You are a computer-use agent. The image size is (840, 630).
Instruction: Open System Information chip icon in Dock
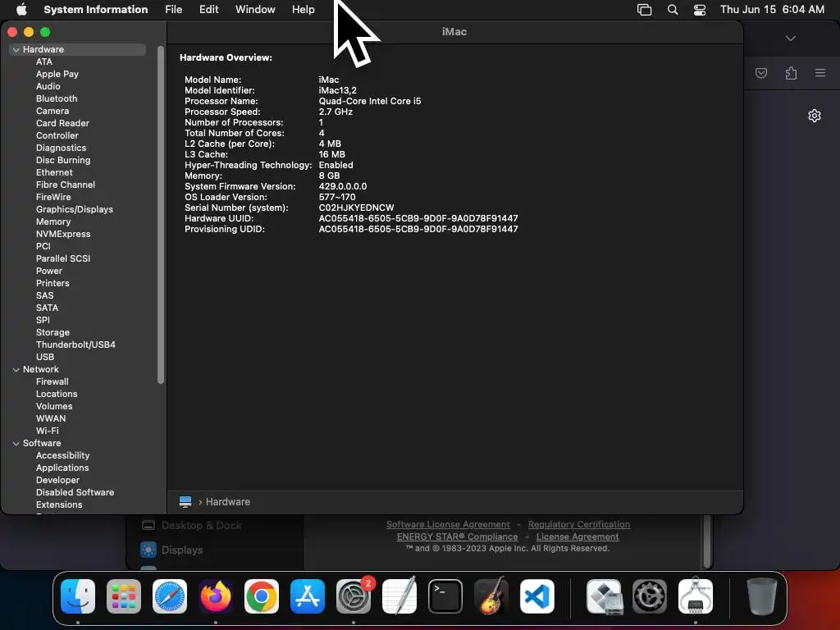coord(696,596)
